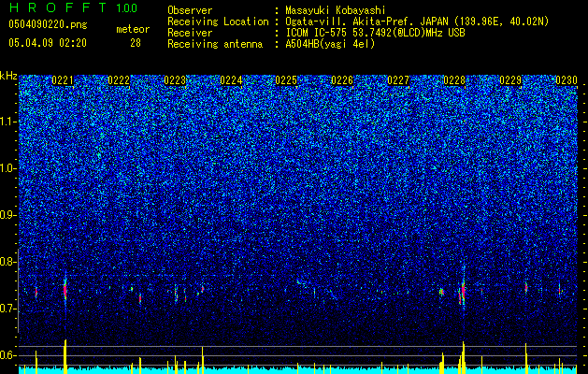Click the A504HB(yagi 4el) antenna text

330,44
